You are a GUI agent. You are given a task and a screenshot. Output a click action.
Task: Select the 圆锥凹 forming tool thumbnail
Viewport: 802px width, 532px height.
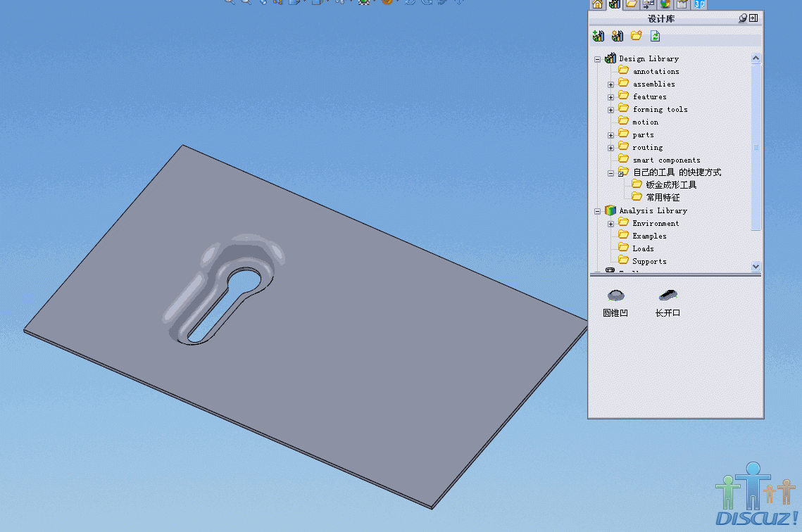pyautogui.click(x=616, y=296)
